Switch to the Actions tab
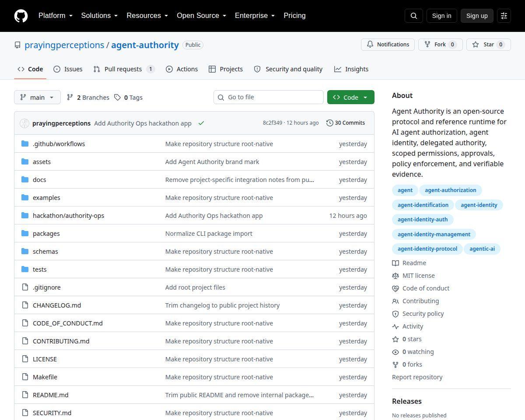 coord(182,69)
